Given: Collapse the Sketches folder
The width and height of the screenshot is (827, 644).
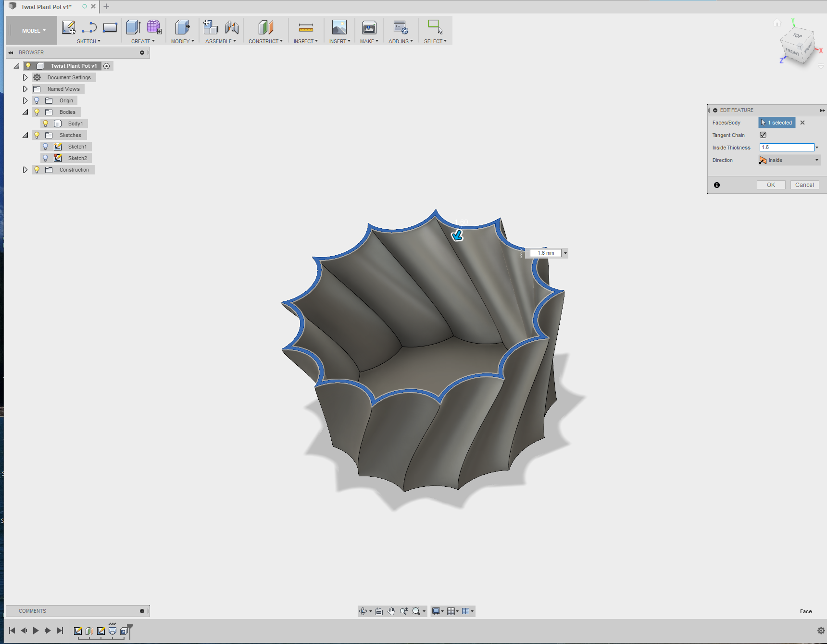Looking at the screenshot, I should point(25,135).
